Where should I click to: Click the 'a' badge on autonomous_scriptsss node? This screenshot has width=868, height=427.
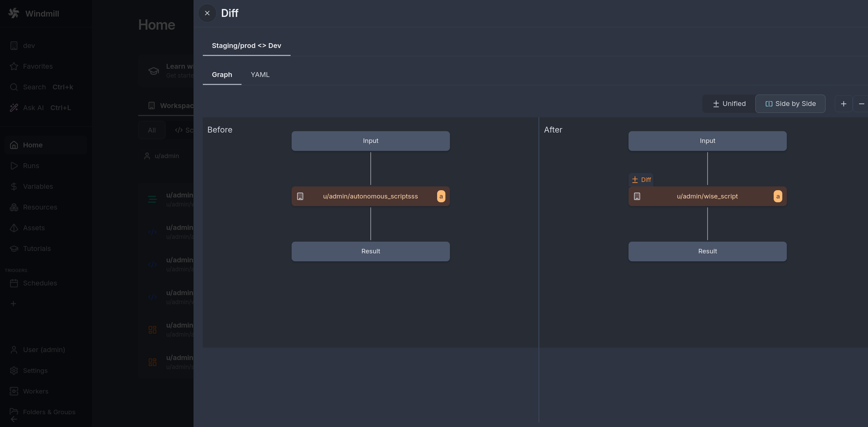(441, 196)
